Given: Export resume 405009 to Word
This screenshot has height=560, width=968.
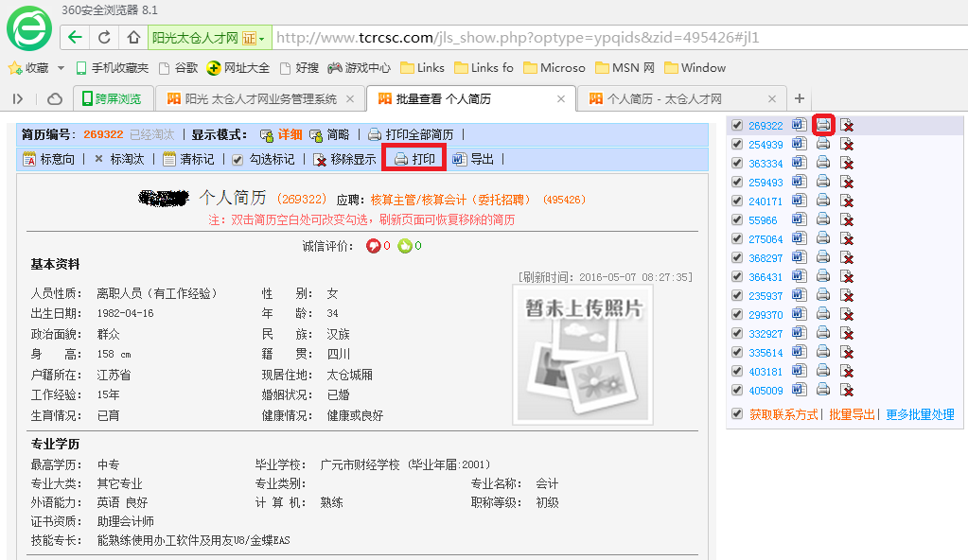Looking at the screenshot, I should tap(799, 390).
